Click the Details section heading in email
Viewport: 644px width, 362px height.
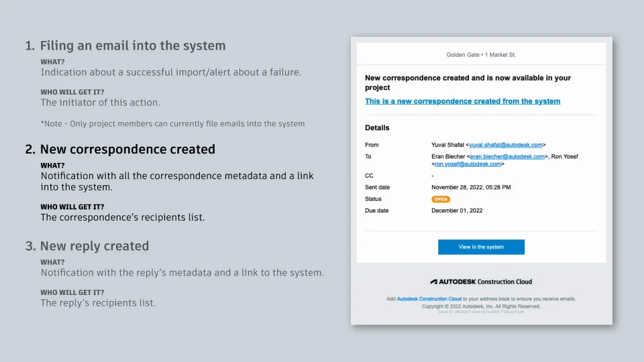[x=377, y=128]
